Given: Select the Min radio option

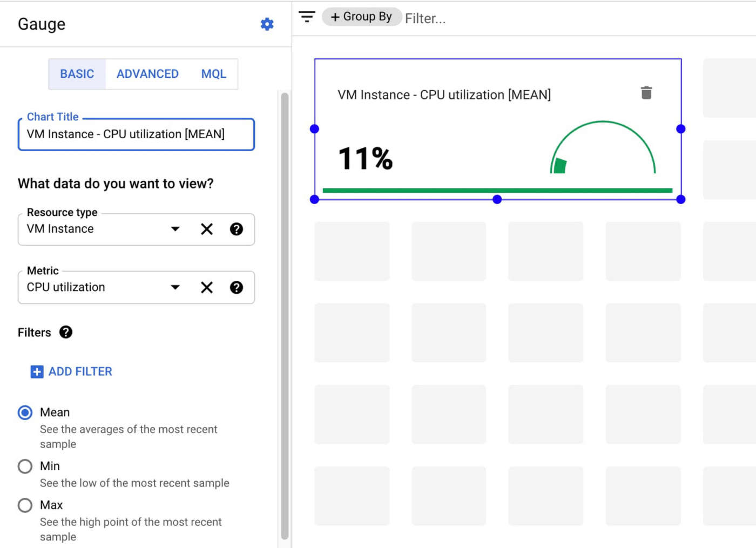Looking at the screenshot, I should pos(25,466).
